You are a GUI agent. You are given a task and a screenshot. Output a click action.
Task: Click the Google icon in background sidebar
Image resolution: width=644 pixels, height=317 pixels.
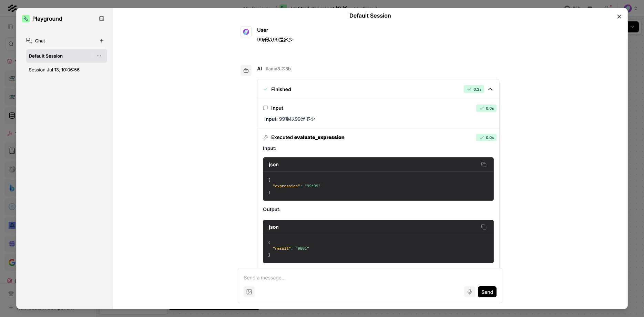tap(12, 262)
